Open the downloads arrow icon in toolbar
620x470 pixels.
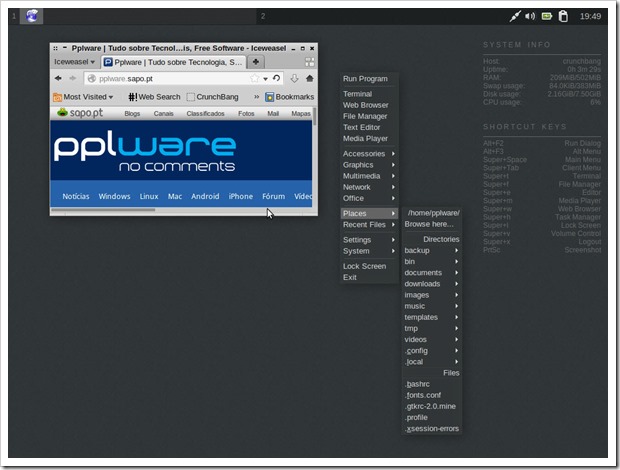click(294, 78)
